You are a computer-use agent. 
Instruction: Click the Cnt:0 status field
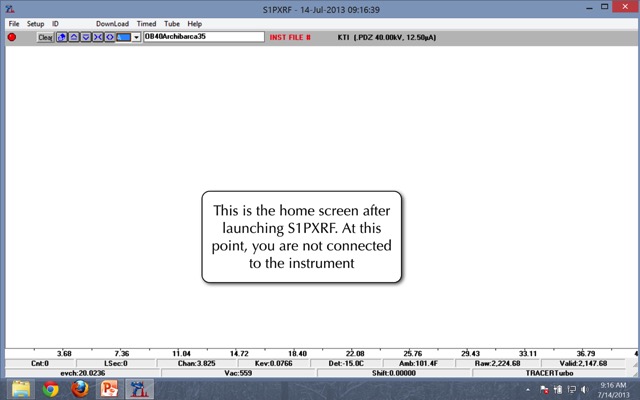pos(40,363)
